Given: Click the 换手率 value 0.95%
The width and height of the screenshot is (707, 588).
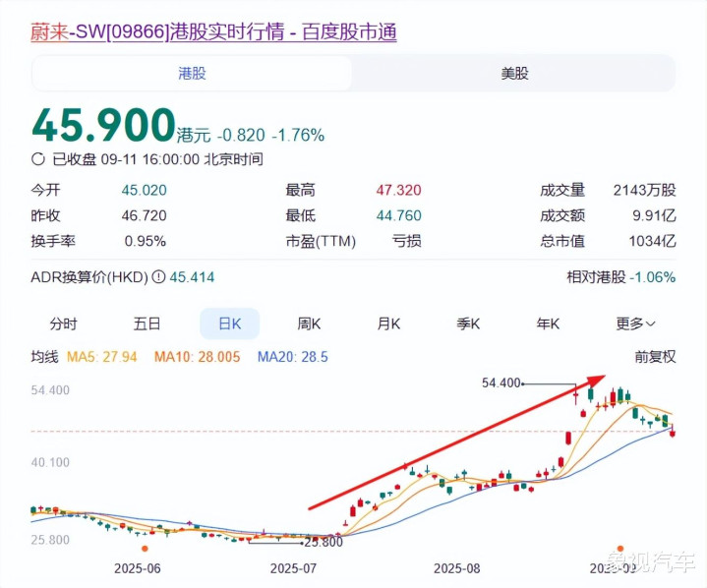Looking at the screenshot, I should coord(146,241).
